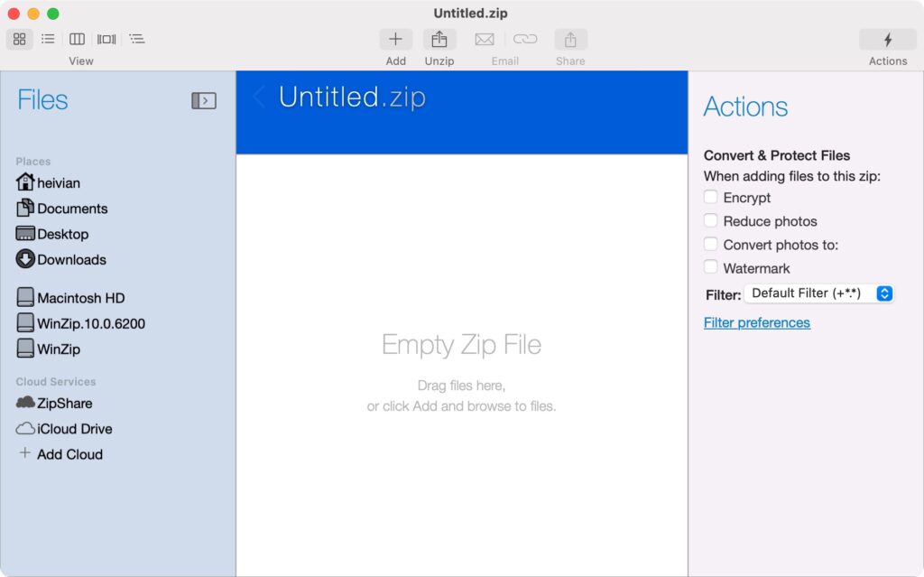Viewport: 924px width, 577px height.
Task: Switch to list view in View toolbar
Action: 48,39
